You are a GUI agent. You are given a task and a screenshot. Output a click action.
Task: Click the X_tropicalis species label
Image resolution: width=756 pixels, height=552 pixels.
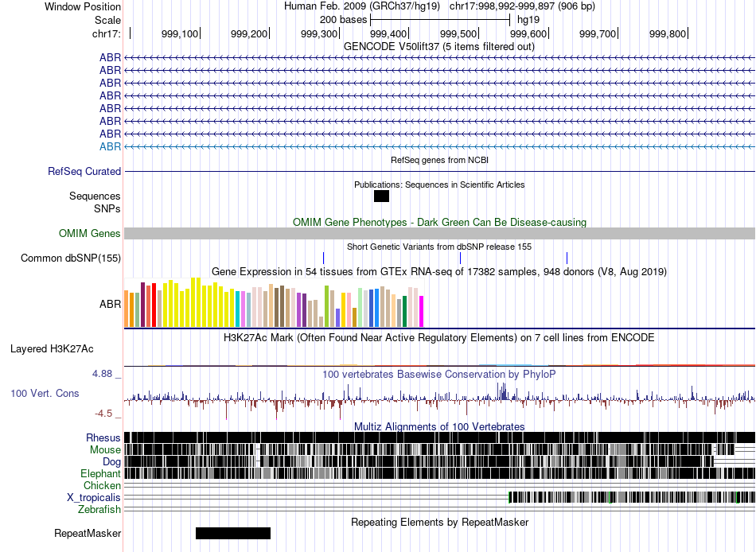[94, 498]
